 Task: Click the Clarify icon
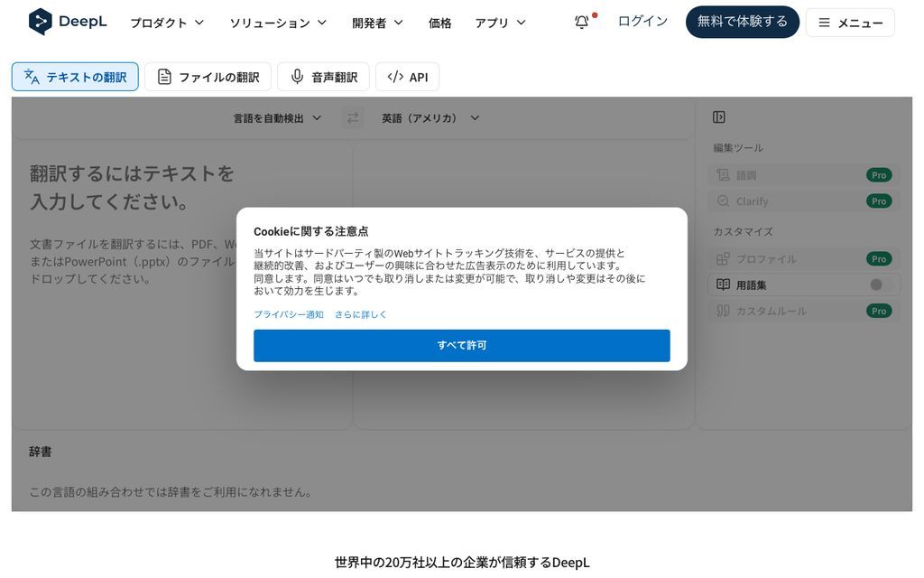pyautogui.click(x=723, y=201)
